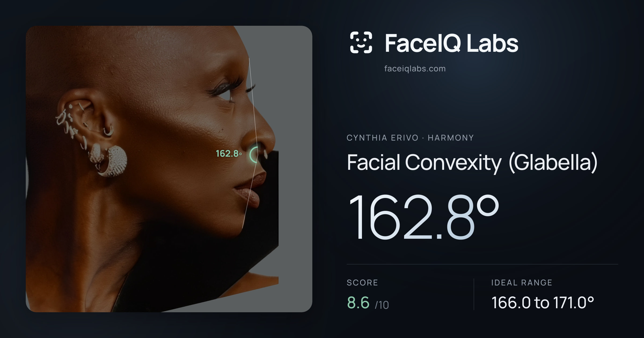Click the 8.6 score value
This screenshot has height=338, width=644.
(x=358, y=303)
